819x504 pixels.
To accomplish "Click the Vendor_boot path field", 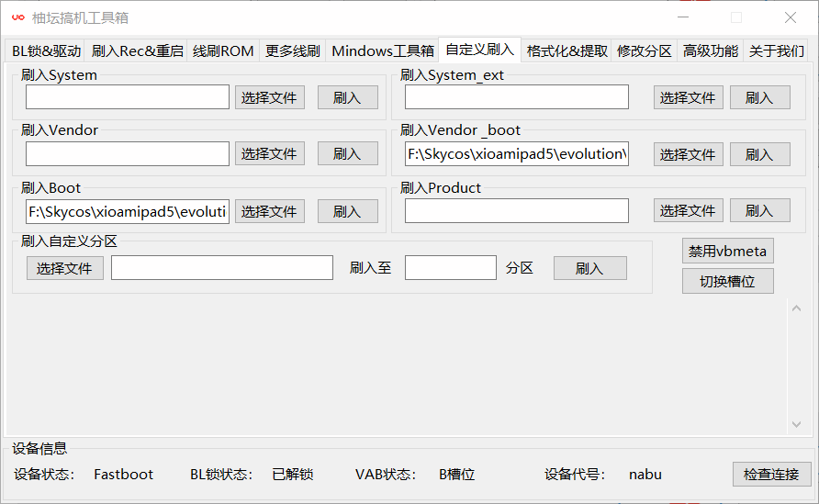I will 517,153.
